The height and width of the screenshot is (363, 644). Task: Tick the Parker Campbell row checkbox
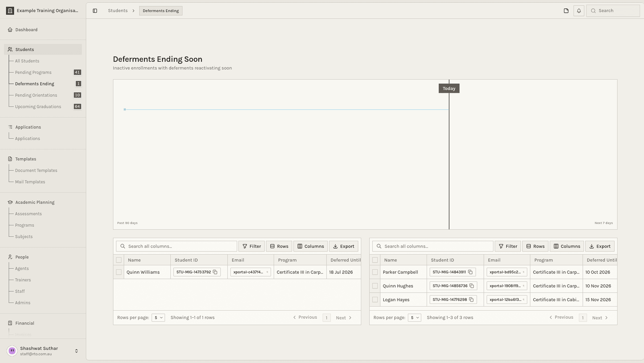coord(375,272)
